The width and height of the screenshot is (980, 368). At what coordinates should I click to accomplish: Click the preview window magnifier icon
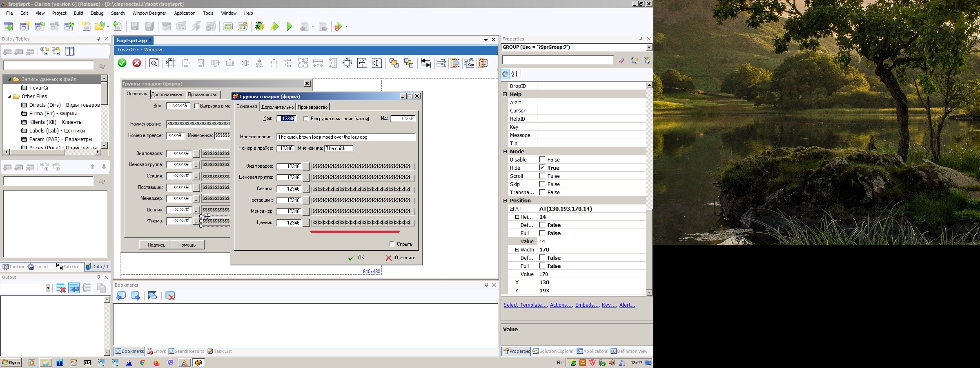pyautogui.click(x=154, y=63)
